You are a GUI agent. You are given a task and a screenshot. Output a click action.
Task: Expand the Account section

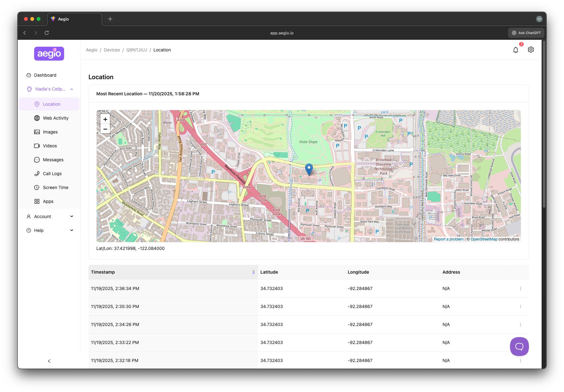[x=50, y=217]
